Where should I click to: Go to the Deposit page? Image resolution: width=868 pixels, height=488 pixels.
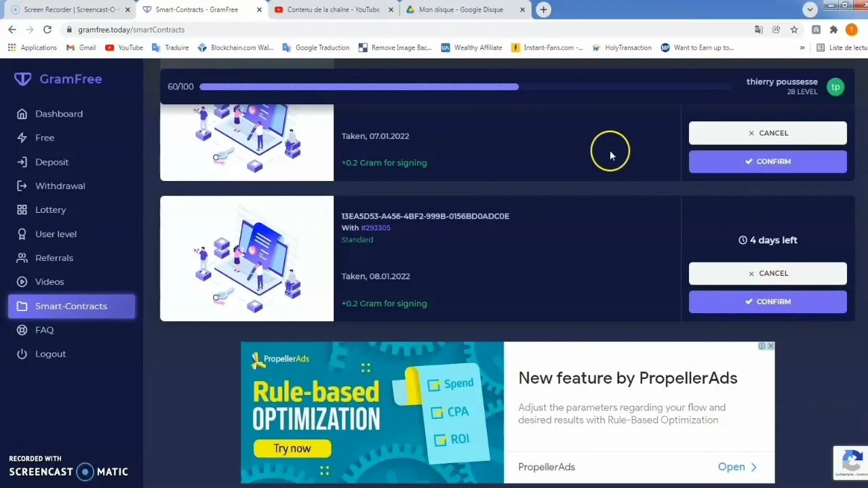click(x=52, y=162)
